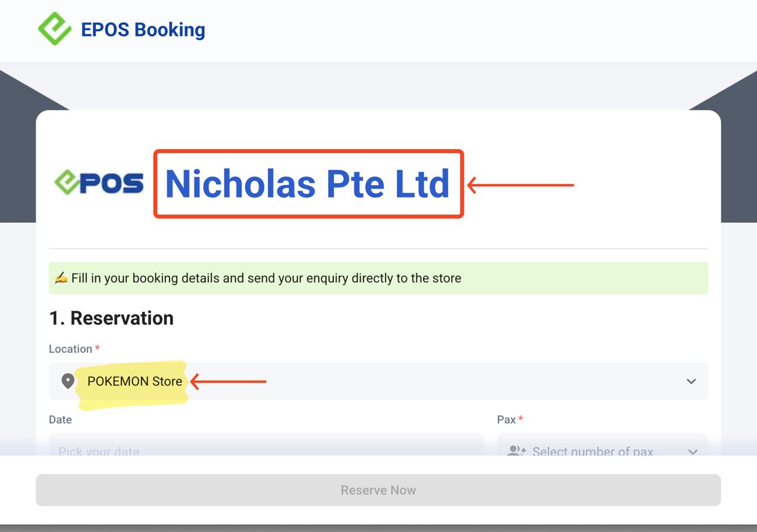Screen dimensions: 757x532
Task: Click the green booking details instruction banner
Action: coord(378,278)
